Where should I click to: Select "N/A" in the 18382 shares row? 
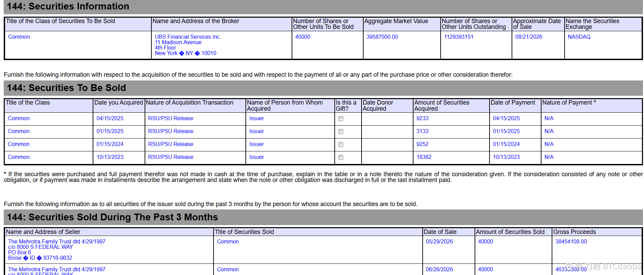click(549, 157)
